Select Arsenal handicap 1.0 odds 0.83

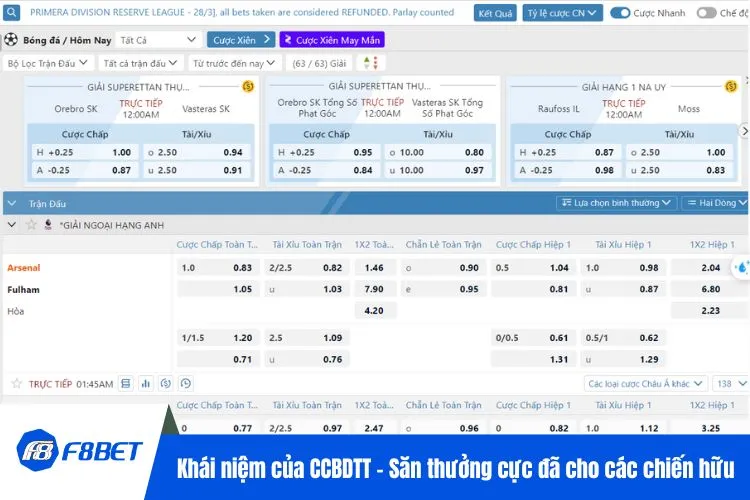pyautogui.click(x=217, y=267)
